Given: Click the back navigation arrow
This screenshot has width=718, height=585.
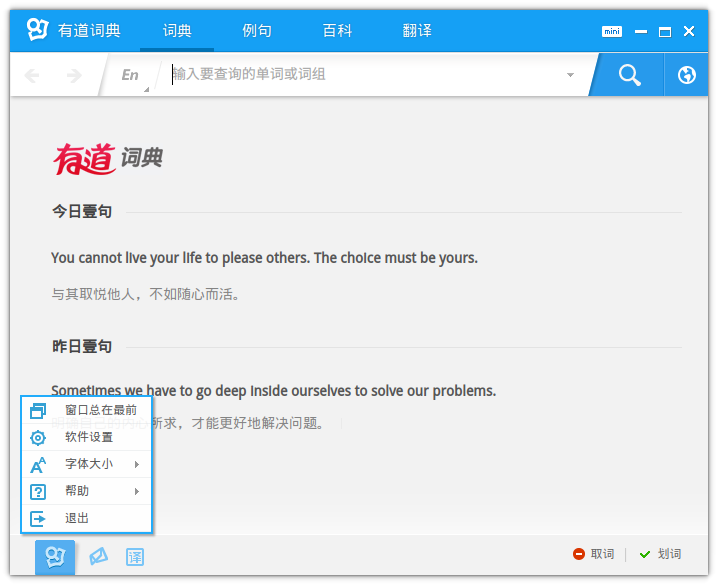Looking at the screenshot, I should click(x=32, y=75).
